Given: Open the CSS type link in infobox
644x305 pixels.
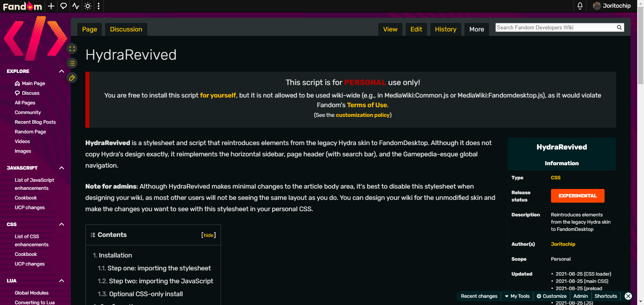Looking at the screenshot, I should tap(555, 178).
